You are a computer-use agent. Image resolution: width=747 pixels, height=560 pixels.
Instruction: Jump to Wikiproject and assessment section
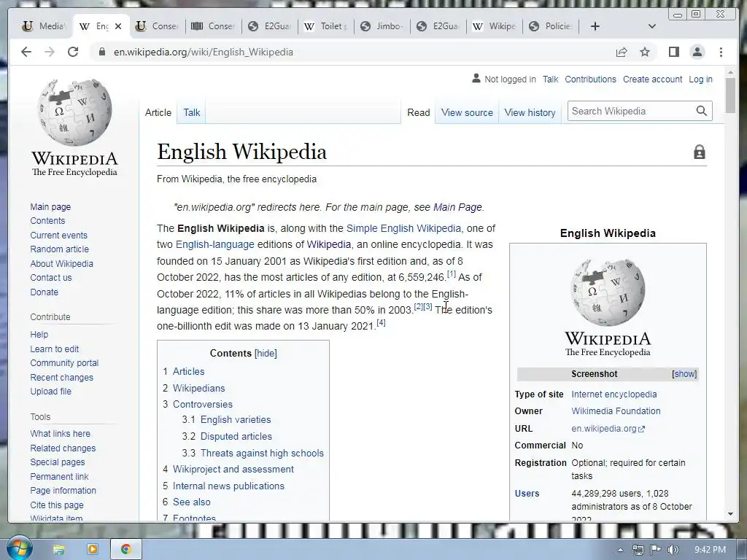click(x=228, y=469)
